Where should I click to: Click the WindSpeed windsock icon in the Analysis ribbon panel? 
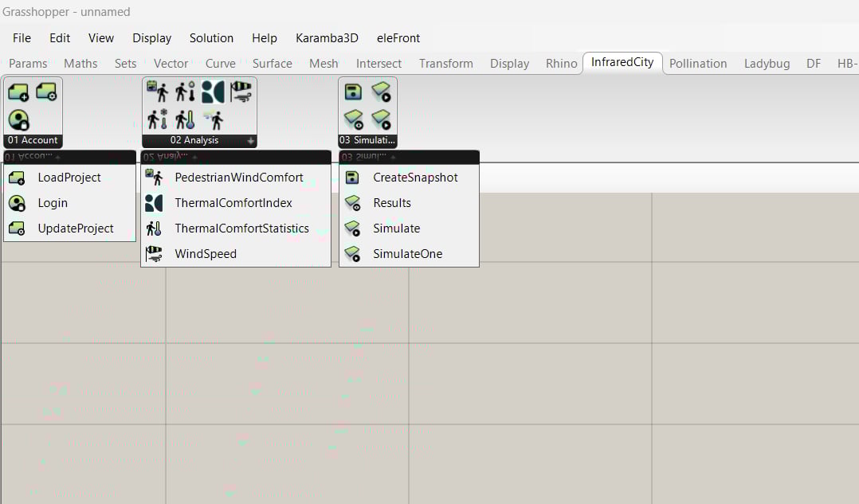pos(241,92)
